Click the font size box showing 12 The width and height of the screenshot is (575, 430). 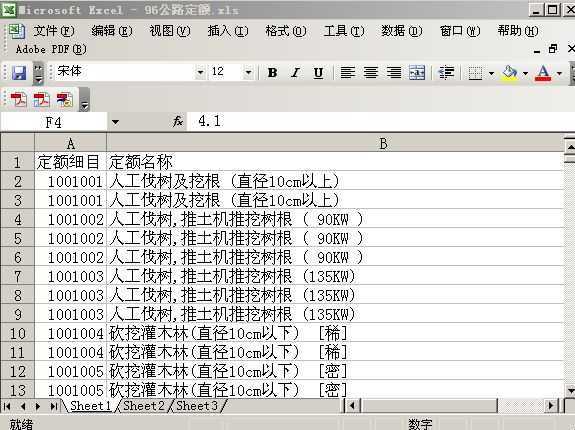(226, 72)
